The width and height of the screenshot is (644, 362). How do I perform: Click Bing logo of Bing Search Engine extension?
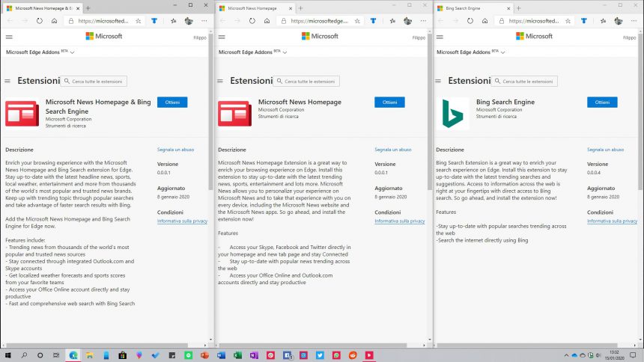[452, 114]
